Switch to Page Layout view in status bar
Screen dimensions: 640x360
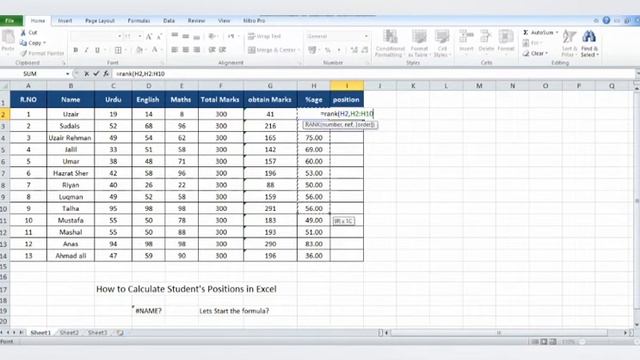[x=544, y=342]
